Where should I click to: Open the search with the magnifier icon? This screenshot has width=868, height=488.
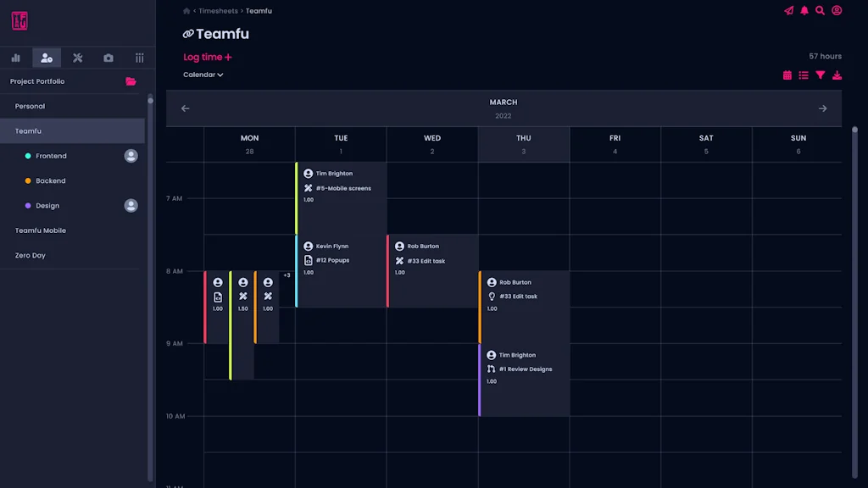(x=818, y=10)
